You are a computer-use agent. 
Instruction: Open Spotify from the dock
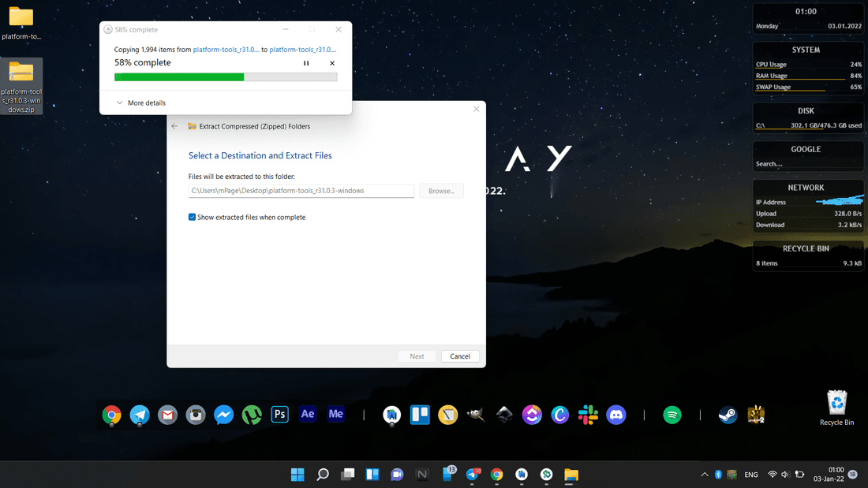click(x=672, y=415)
